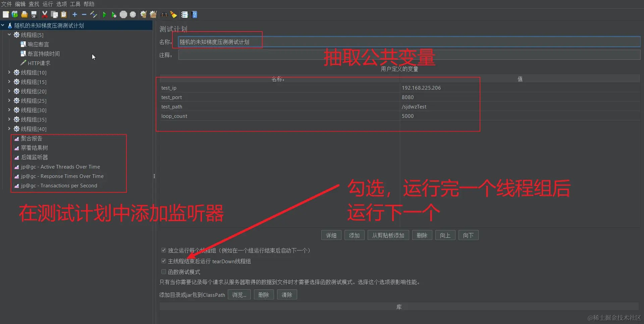This screenshot has height=324, width=644.
Task: Open search with binoculars icon
Action: pos(164,14)
